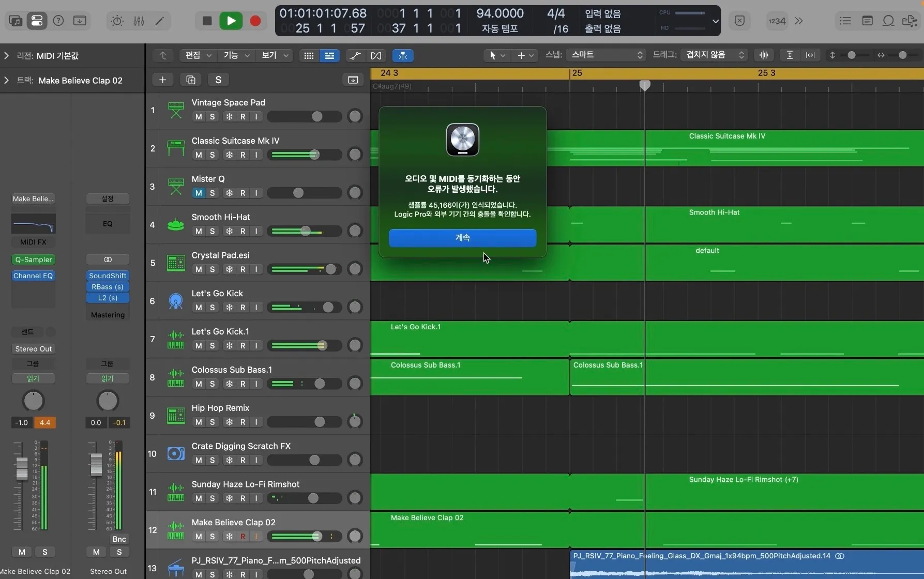Open the Q-Sampler instrument slot
The image size is (924, 579).
[x=33, y=260]
